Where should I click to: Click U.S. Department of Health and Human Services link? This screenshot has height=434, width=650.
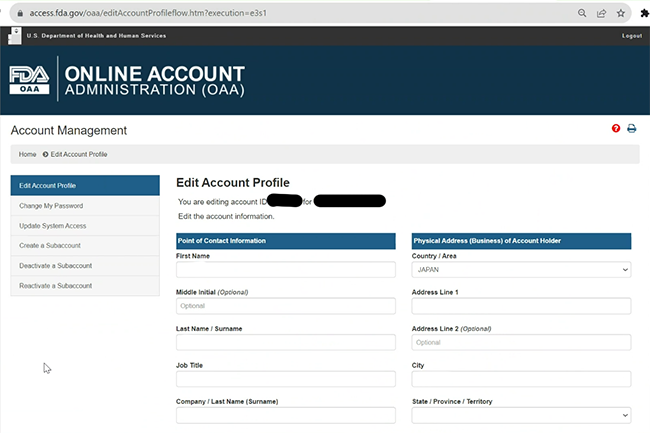point(96,36)
